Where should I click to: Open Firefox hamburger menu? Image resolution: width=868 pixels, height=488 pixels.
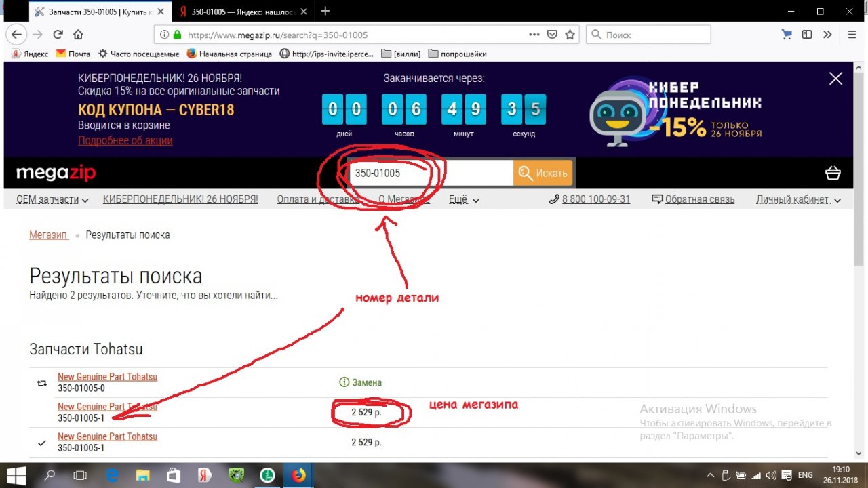click(x=852, y=35)
